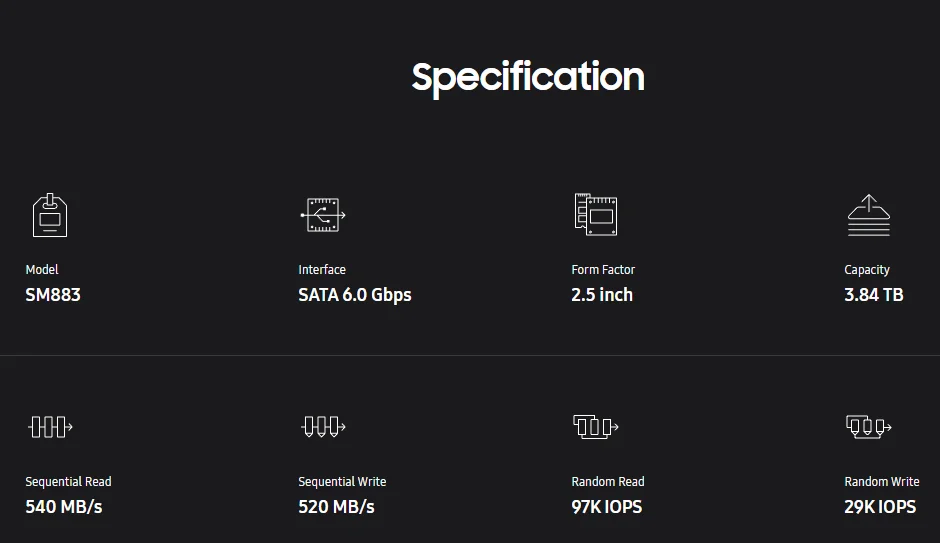Image resolution: width=940 pixels, height=543 pixels.
Task: Click the Random Read icon
Action: [595, 427]
